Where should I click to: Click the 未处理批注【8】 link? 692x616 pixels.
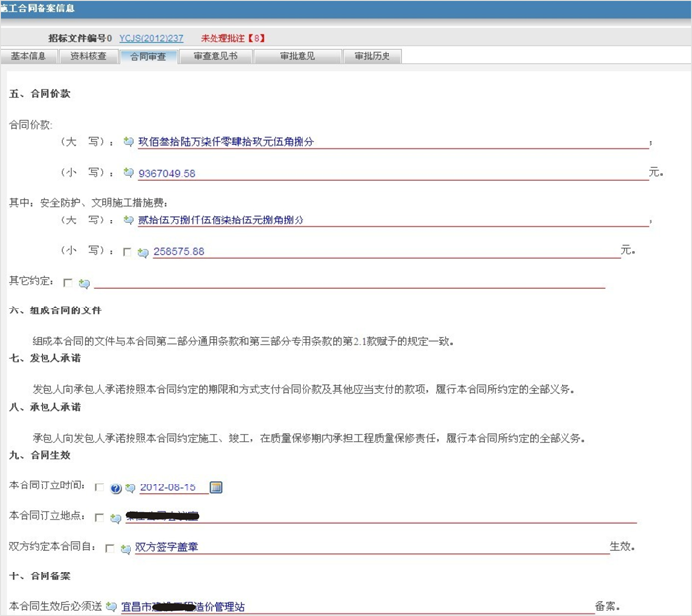click(232, 38)
